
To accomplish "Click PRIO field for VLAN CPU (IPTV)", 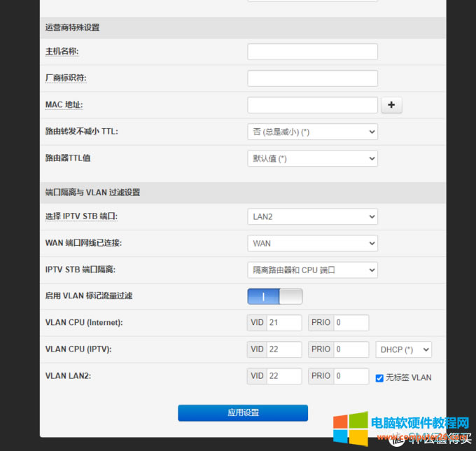I will point(351,349).
